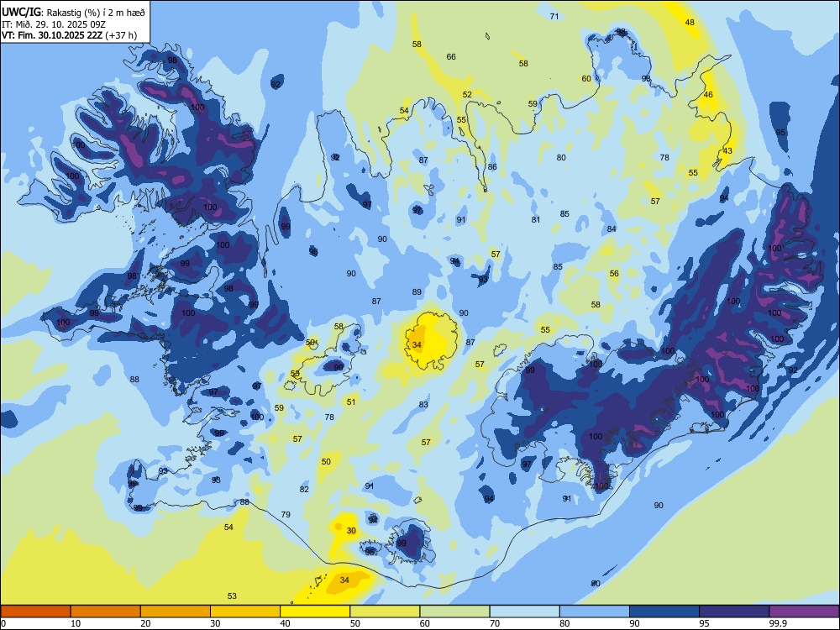The height and width of the screenshot is (630, 840).
Task: Click the pale green 60–70 legend swatch
Action: click(454, 612)
